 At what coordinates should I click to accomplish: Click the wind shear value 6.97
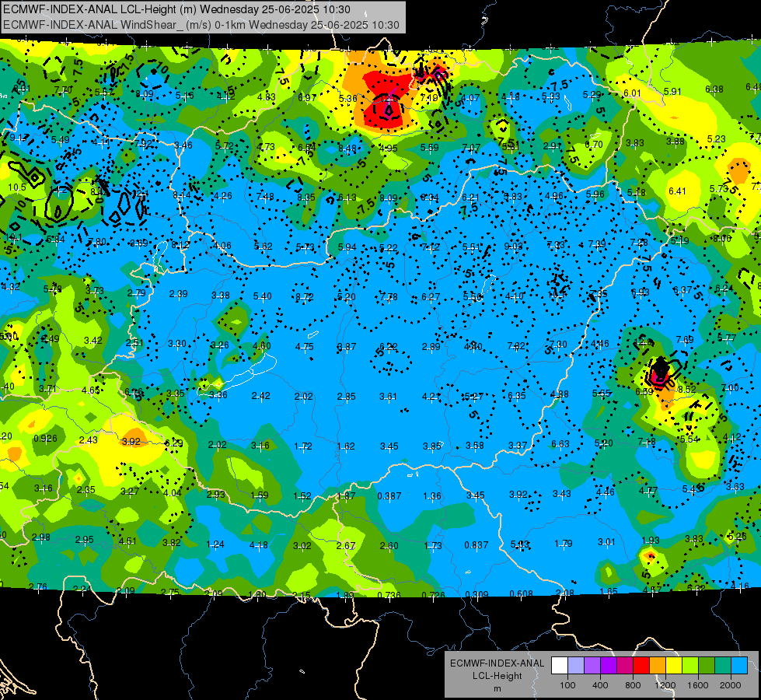pyautogui.click(x=307, y=98)
